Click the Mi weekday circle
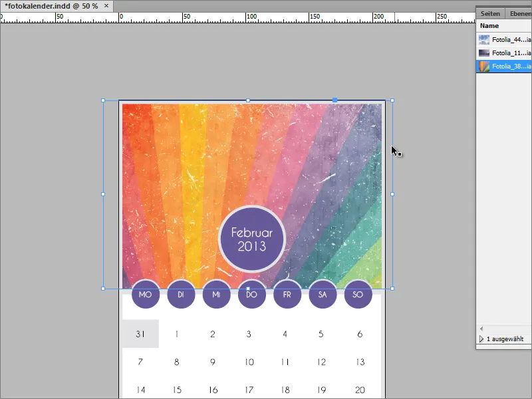Viewport: 532px width, 399px height. (x=217, y=294)
